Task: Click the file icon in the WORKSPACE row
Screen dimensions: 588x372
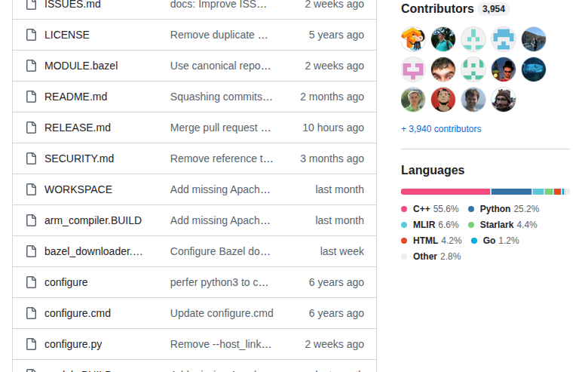Action: pyautogui.click(x=31, y=189)
